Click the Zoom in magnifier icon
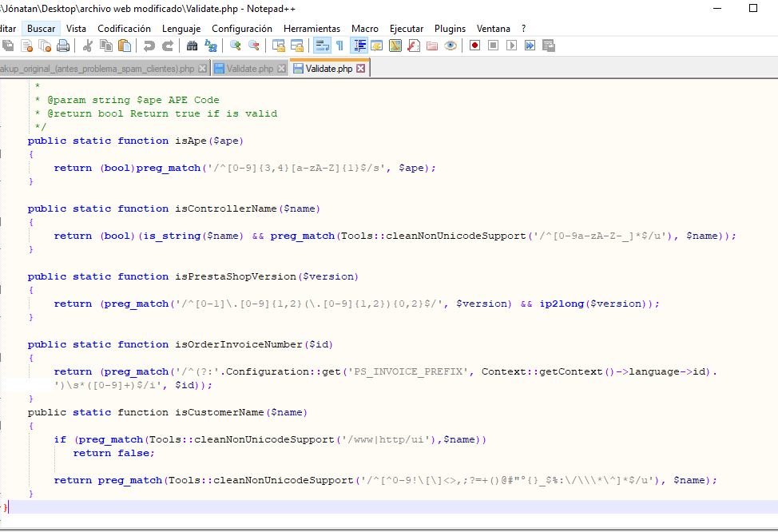 click(236, 46)
